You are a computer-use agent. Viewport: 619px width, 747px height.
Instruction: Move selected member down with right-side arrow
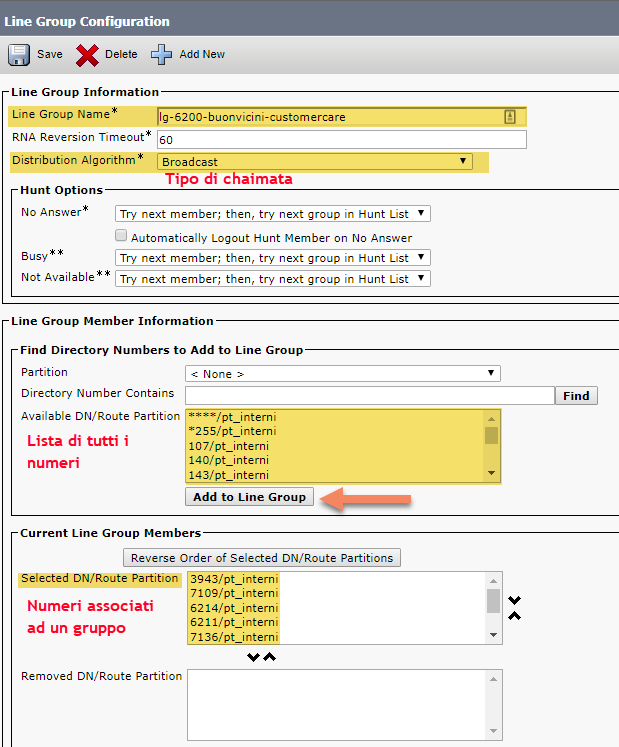[514, 600]
